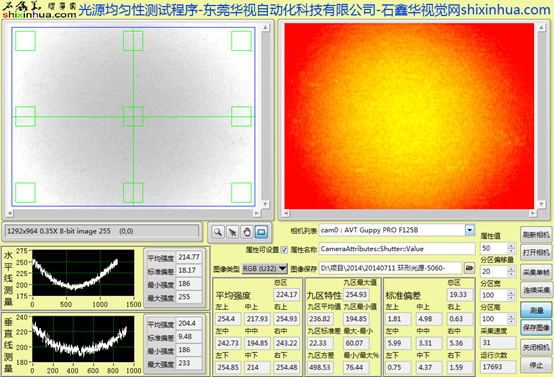Image resolution: width=554 pixels, height=377 pixels.
Task: Select the arrow pointer tool
Action: pos(232,232)
